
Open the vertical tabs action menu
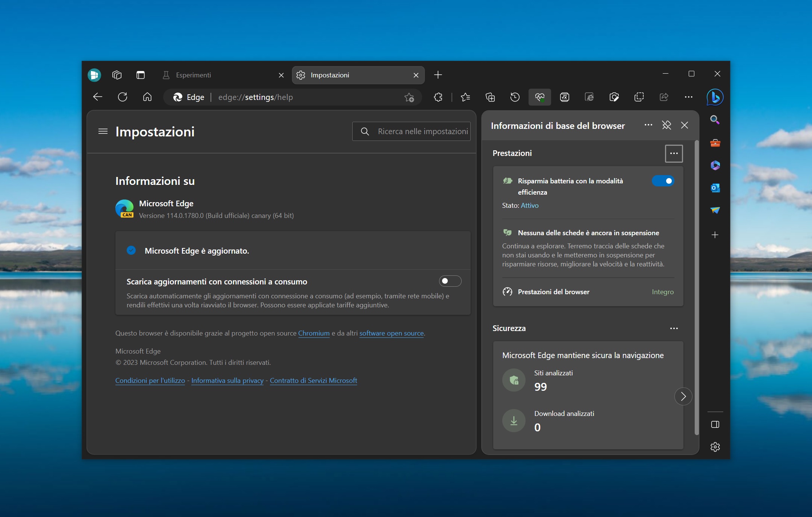pos(141,75)
